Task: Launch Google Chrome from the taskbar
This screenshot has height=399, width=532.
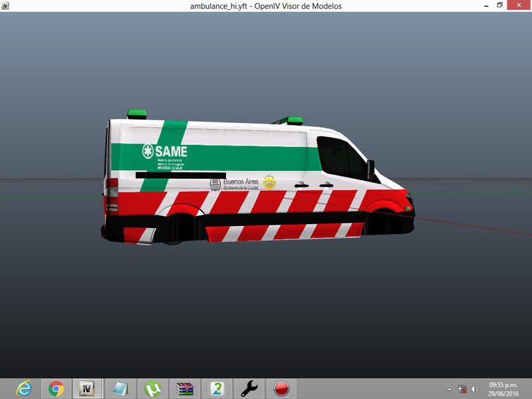Action: (x=56, y=388)
